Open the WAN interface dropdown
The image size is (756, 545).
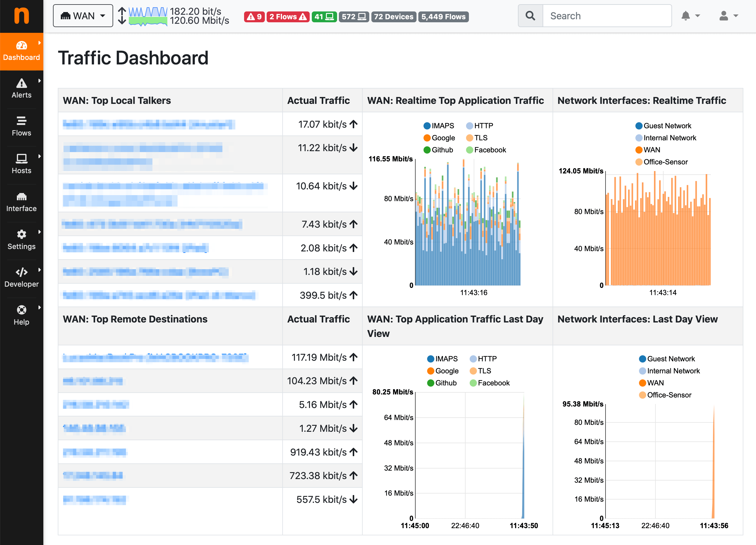[x=83, y=16]
